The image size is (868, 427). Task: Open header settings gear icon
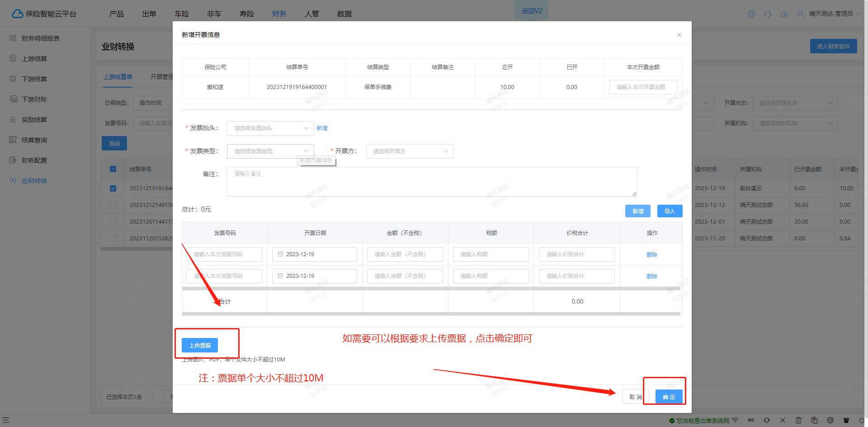(x=751, y=14)
